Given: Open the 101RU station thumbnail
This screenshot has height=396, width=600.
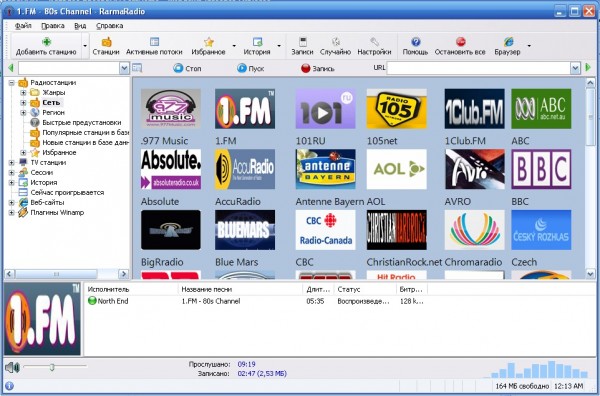Looking at the screenshot, I should pyautogui.click(x=326, y=109).
